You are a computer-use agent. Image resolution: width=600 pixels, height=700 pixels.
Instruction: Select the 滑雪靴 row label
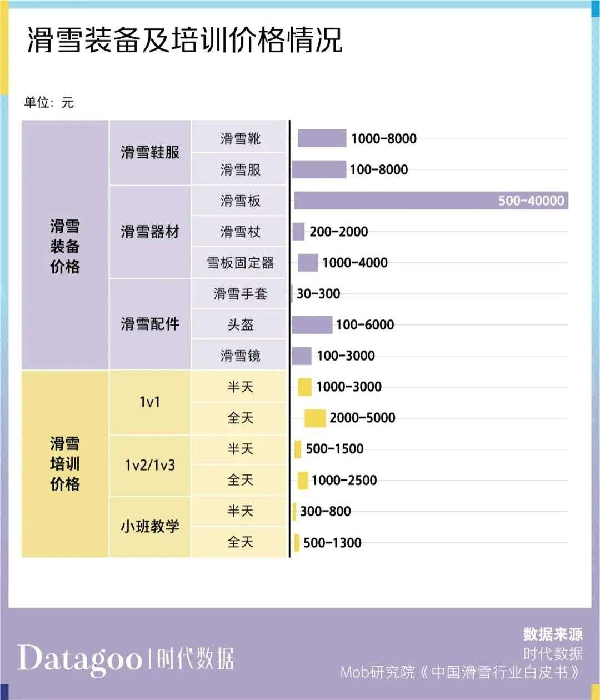click(x=239, y=138)
